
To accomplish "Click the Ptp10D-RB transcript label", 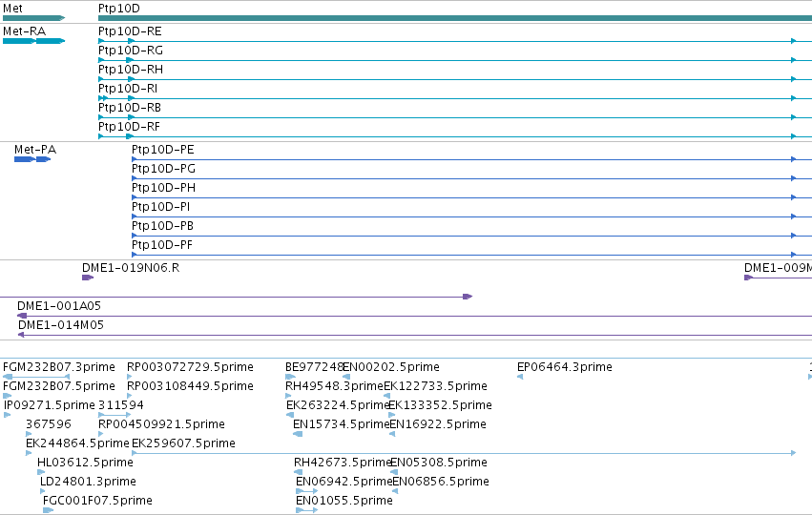I will coord(130,108).
